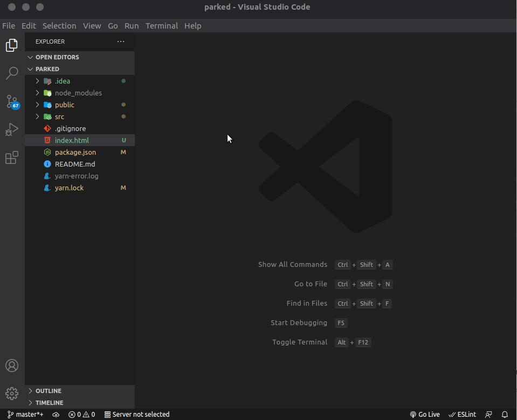Expand the src folder
The image size is (517, 420).
pyautogui.click(x=80, y=116)
